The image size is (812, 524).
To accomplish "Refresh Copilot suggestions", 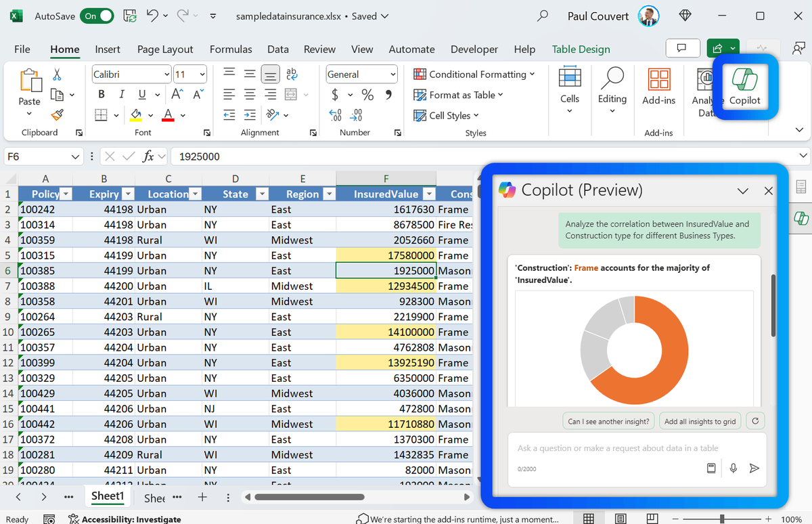I will (755, 420).
